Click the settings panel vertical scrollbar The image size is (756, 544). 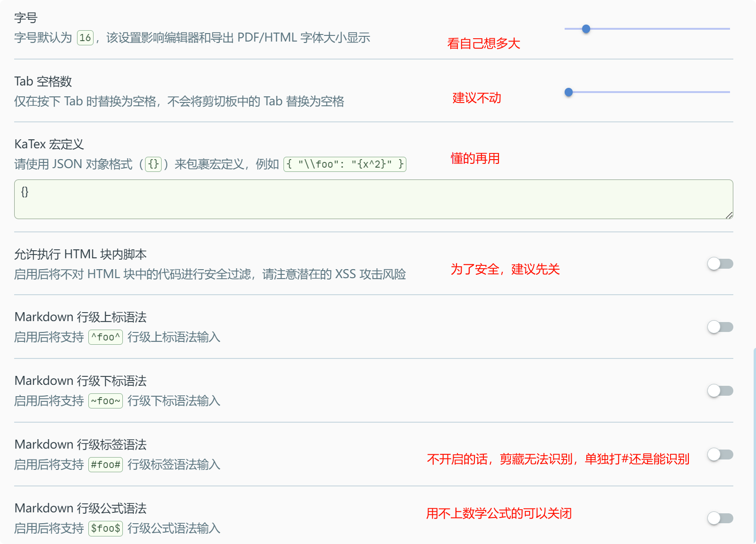pyautogui.click(x=754, y=445)
